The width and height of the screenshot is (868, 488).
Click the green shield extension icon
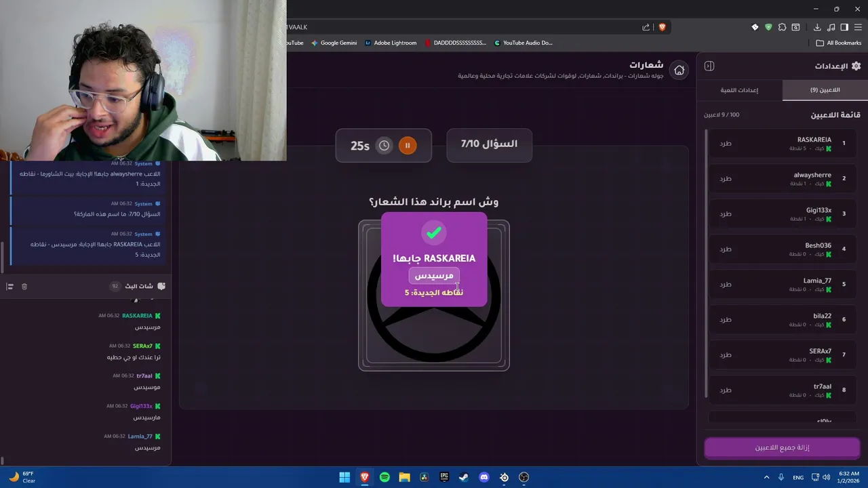tap(768, 27)
